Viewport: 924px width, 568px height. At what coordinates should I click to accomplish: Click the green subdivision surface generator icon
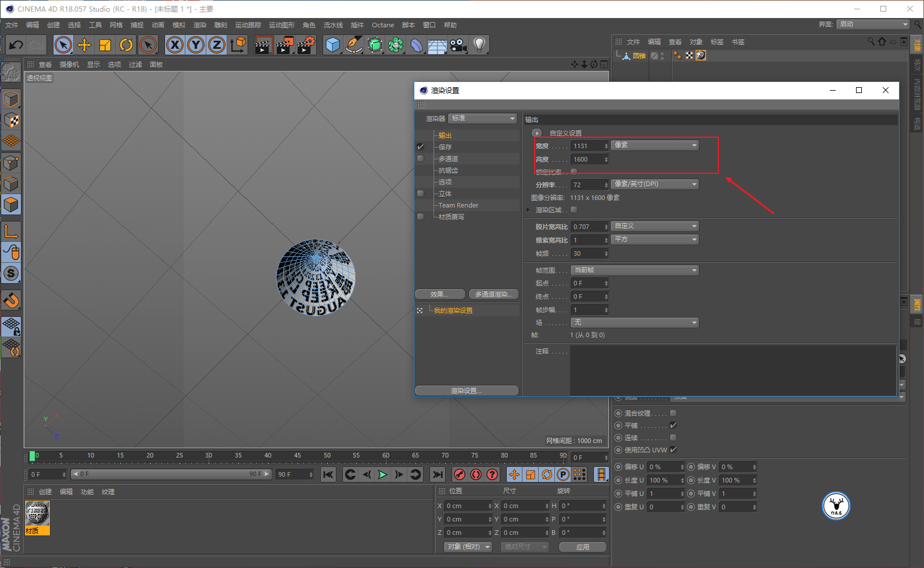375,45
